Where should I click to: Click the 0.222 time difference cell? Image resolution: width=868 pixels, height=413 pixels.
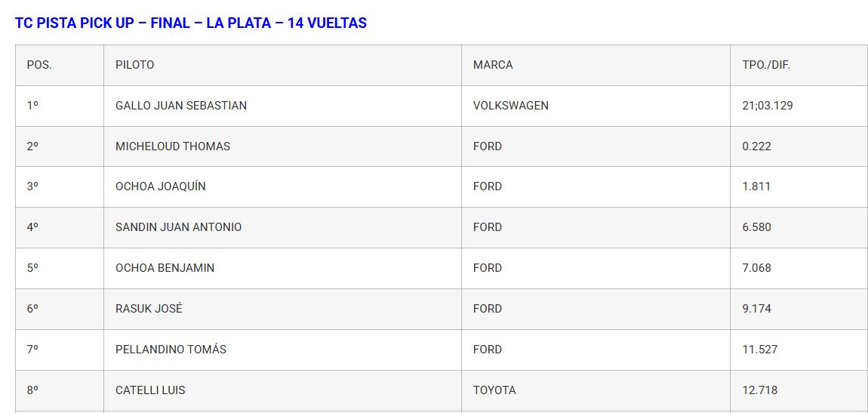click(756, 146)
